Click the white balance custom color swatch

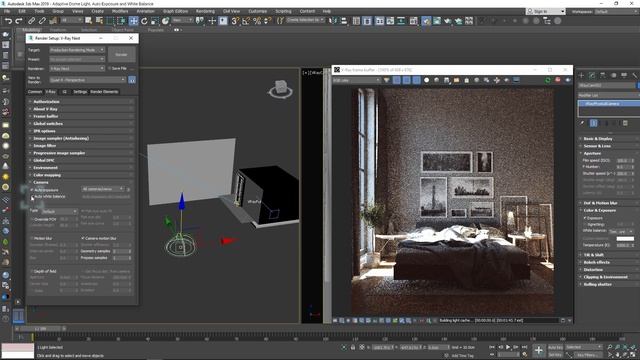(x=625, y=239)
